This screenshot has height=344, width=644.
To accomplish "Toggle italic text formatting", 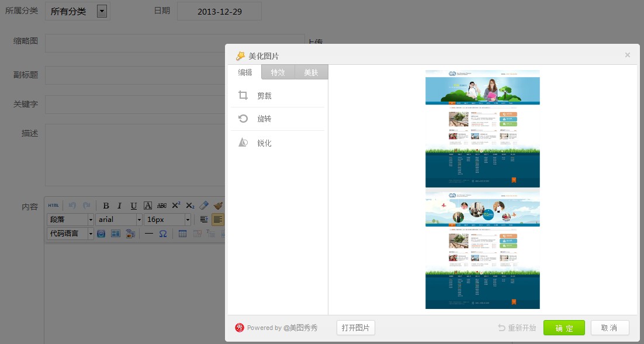I will click(119, 206).
